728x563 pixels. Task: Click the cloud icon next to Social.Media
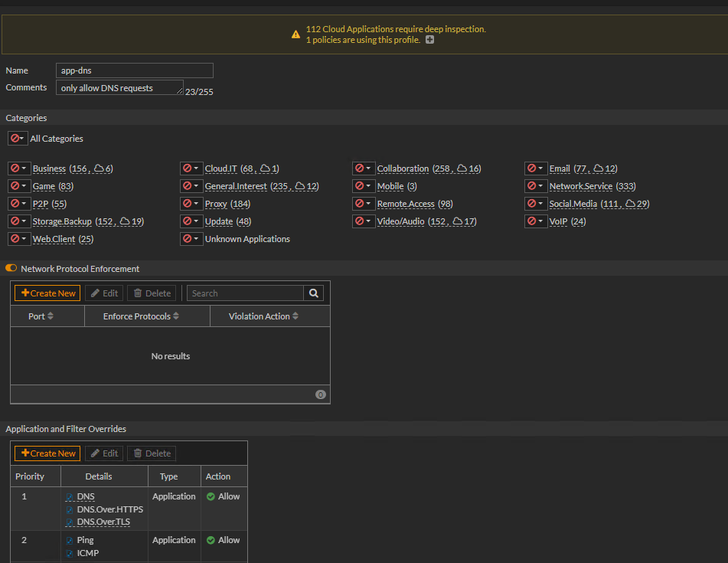[631, 204]
